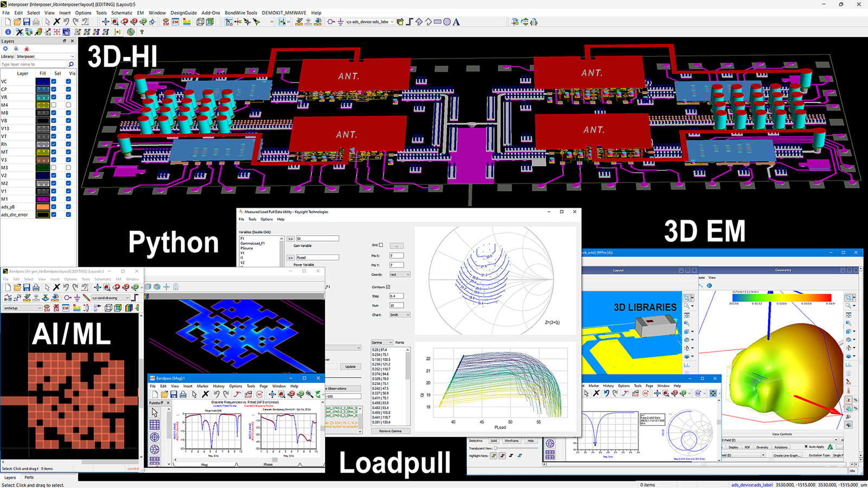Open the Library dropdown showing Interposer

(72, 56)
